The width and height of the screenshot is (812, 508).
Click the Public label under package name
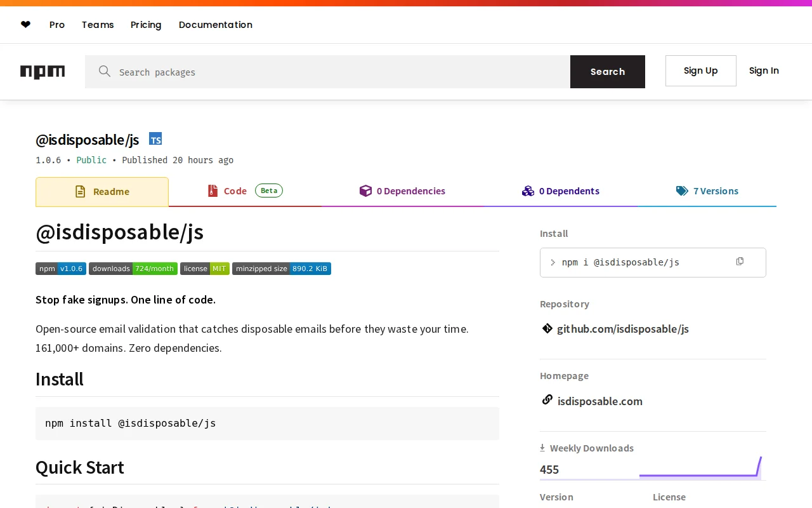(91, 160)
